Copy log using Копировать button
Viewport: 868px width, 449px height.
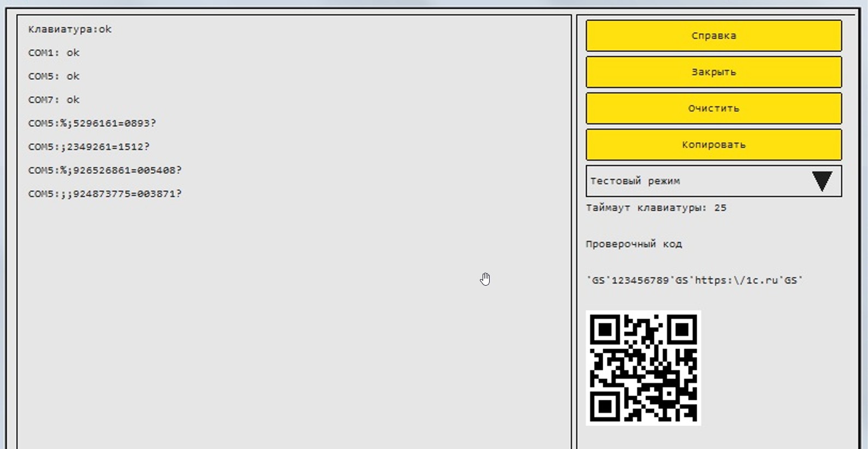click(x=714, y=145)
